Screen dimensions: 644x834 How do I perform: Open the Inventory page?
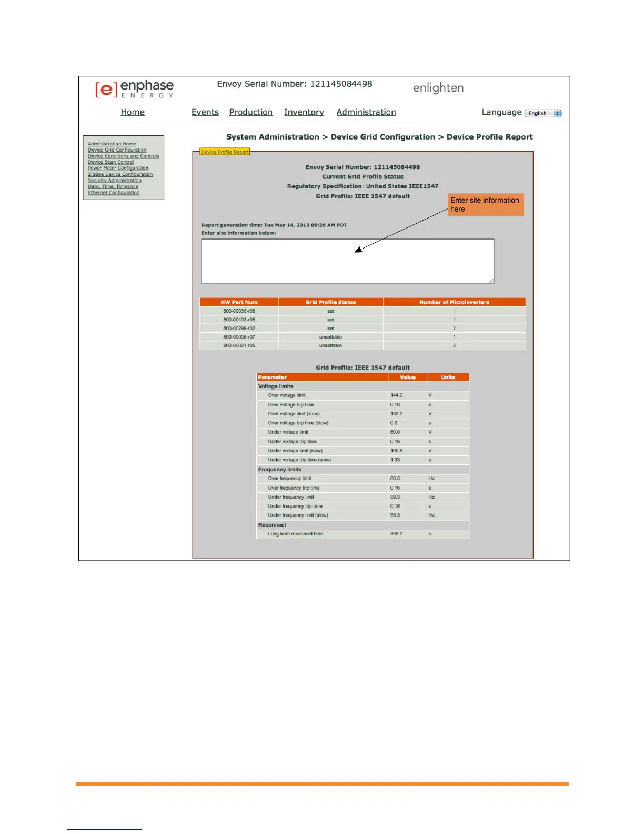coord(304,112)
